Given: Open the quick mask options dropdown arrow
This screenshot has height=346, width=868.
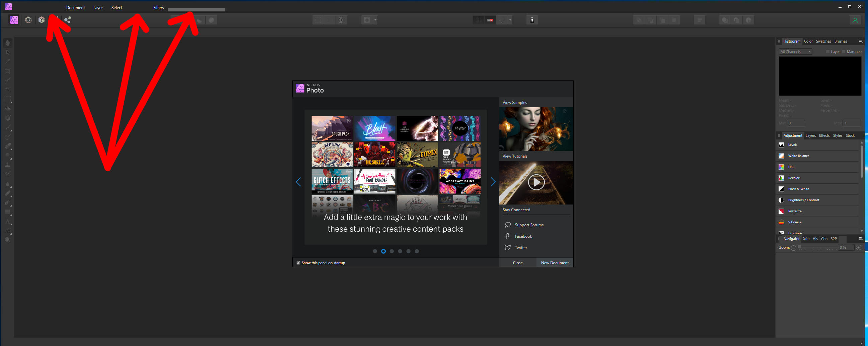Looking at the screenshot, I should coord(375,20).
